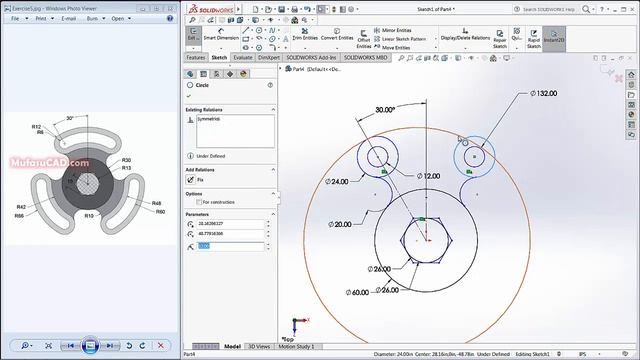Collapse the Existing Relations section
The width and height of the screenshot is (640, 360).
point(273,110)
